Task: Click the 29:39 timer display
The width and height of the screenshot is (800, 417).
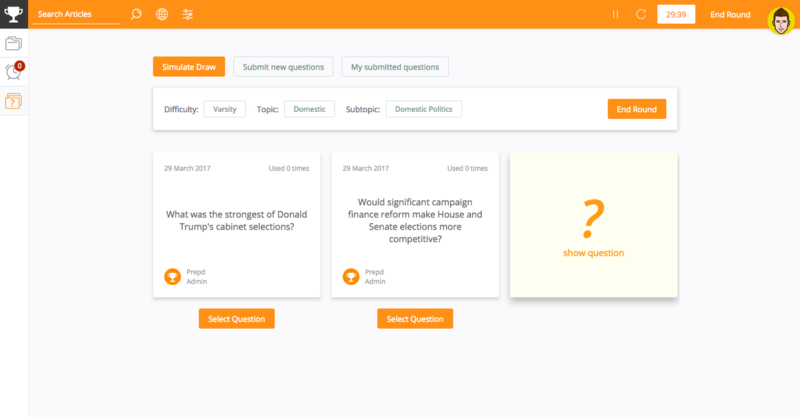Action: 676,14
